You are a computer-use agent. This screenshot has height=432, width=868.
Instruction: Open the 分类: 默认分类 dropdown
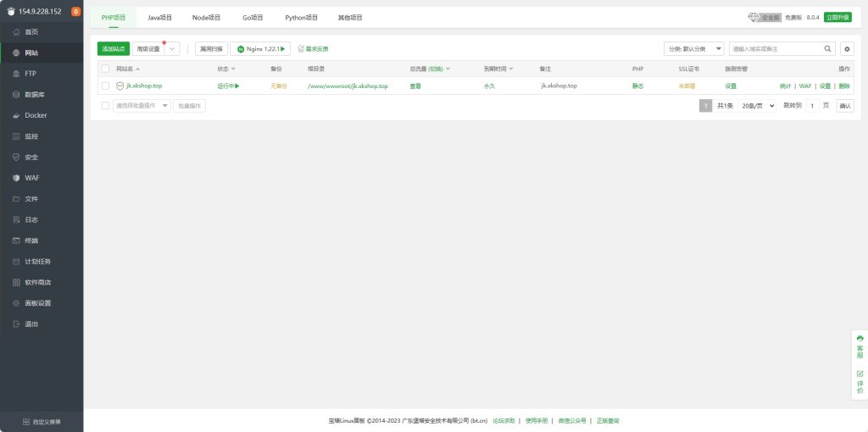(694, 48)
